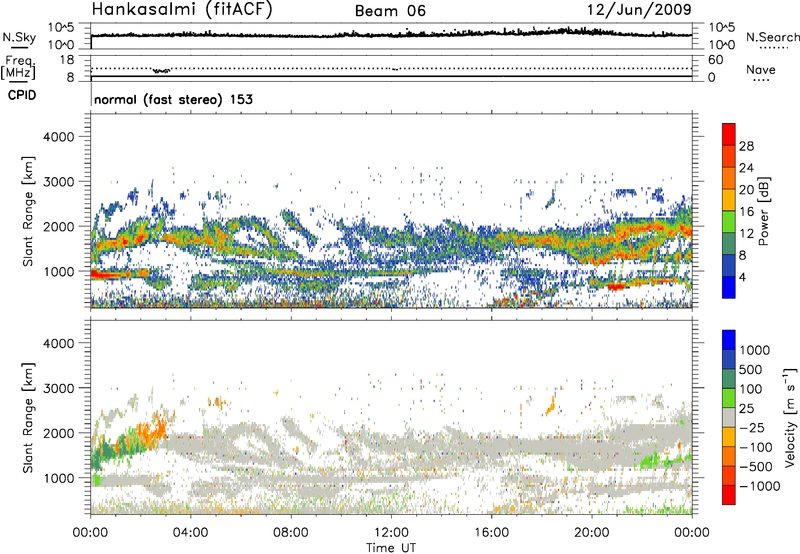
Task: Click the 'Velocity [m s-1]' color bar title
Action: point(790,417)
